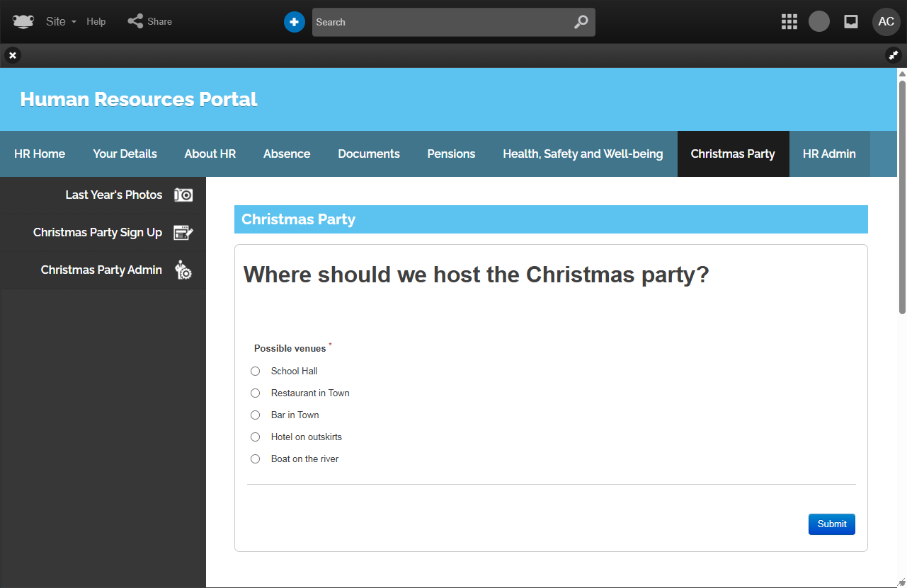This screenshot has height=588, width=907.
Task: Click the Frog logo icon
Action: click(23, 22)
